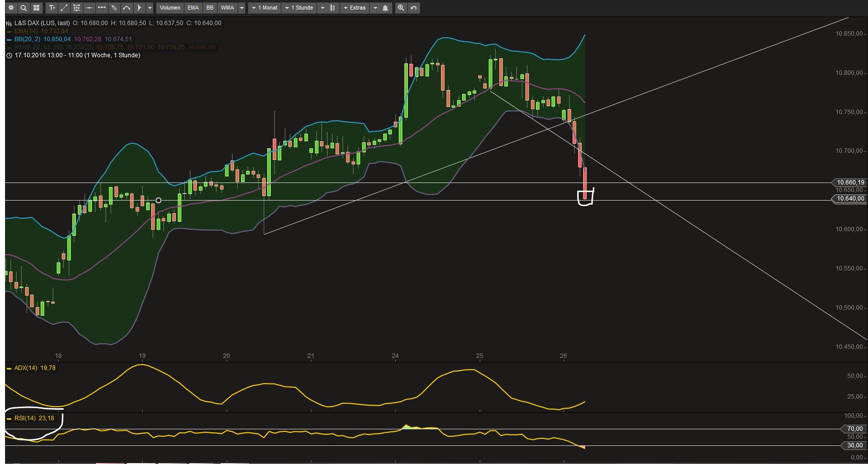This screenshot has width=868, height=464.
Task: Select the horizontal line drawing tool
Action: tap(89, 8)
